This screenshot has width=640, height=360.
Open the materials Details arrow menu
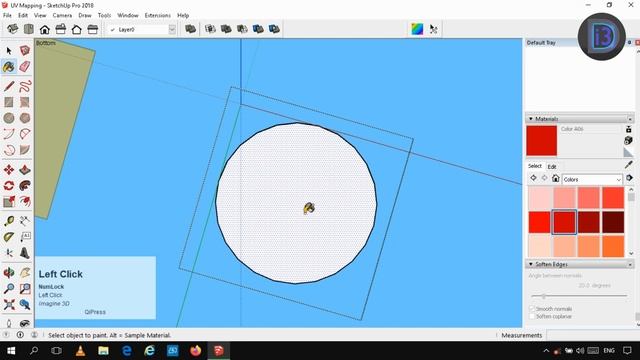pos(629,178)
